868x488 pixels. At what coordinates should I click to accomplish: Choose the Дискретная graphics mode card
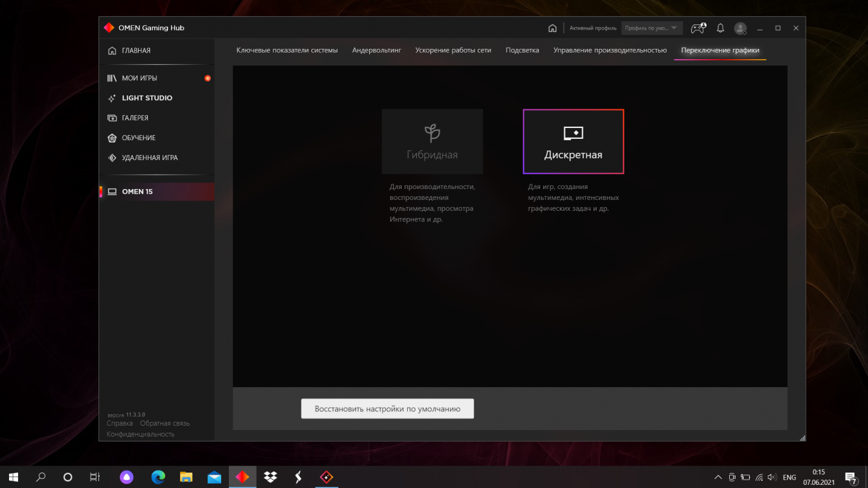[574, 141]
